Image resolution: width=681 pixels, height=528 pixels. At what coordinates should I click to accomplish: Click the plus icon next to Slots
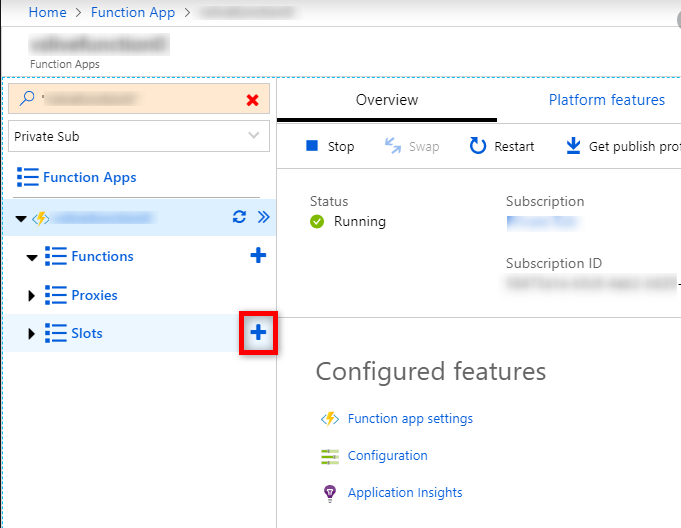(x=258, y=333)
